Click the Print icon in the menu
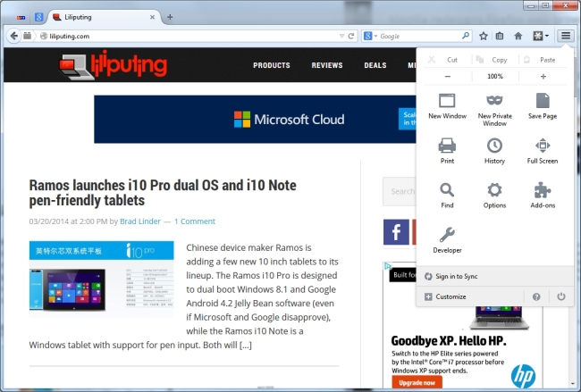The width and height of the screenshot is (581, 392). pyautogui.click(x=447, y=151)
